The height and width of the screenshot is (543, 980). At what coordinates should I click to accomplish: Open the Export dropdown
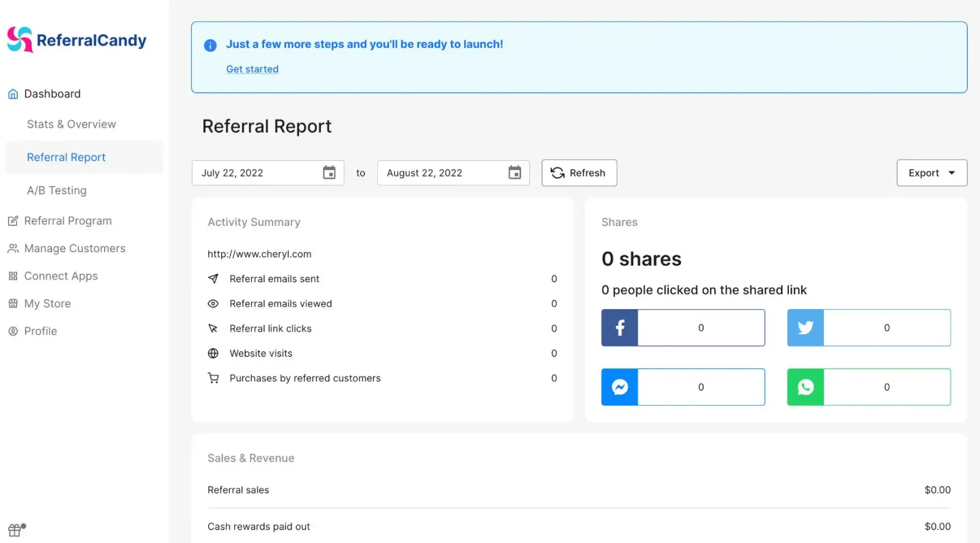(x=932, y=173)
